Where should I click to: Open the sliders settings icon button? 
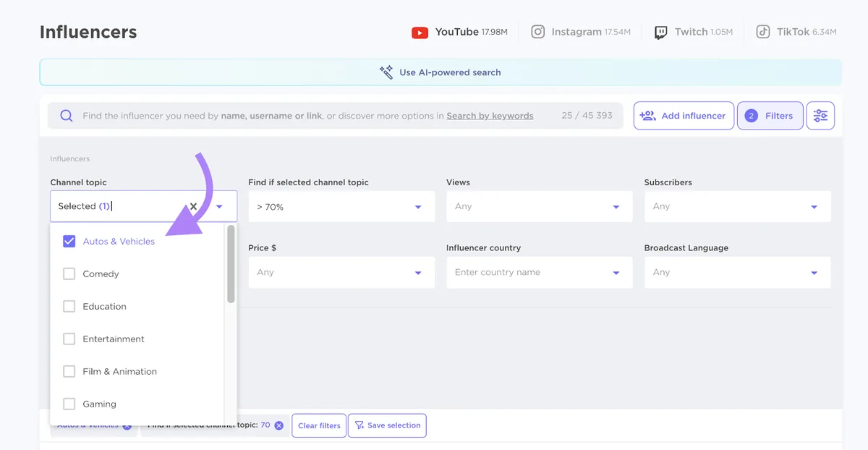tap(820, 116)
